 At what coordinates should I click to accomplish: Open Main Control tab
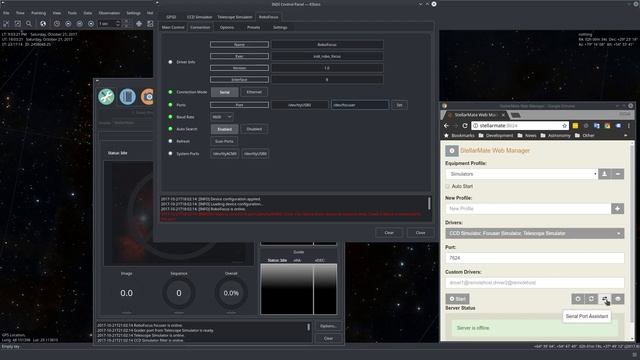coord(173,27)
